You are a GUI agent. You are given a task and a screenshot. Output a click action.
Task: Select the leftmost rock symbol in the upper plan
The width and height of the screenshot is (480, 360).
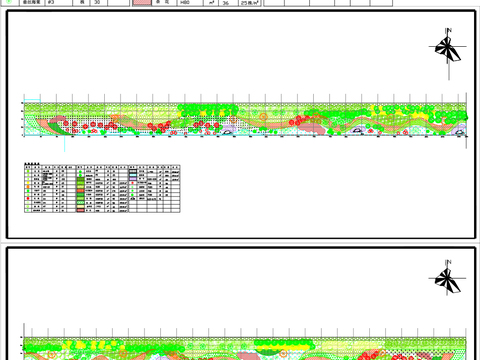(x=227, y=132)
